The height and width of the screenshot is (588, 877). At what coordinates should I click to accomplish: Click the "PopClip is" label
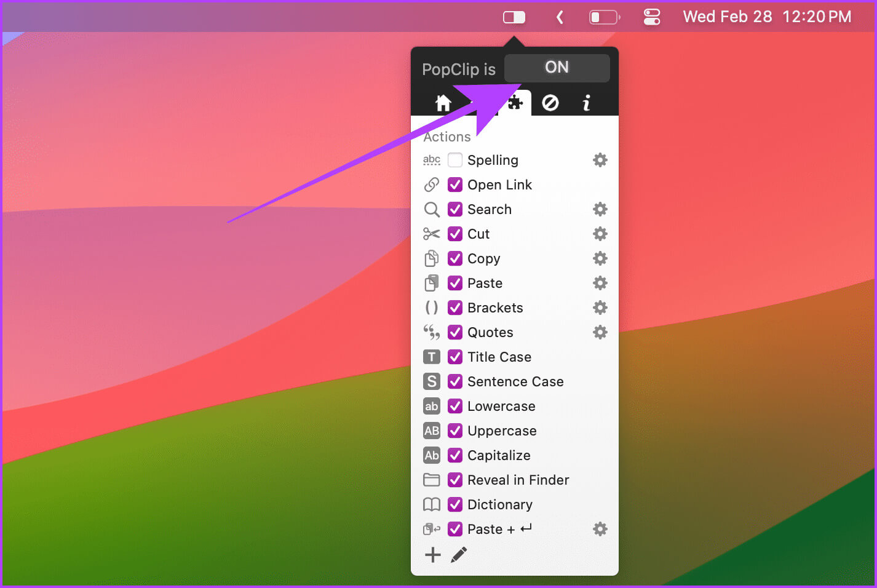(459, 70)
